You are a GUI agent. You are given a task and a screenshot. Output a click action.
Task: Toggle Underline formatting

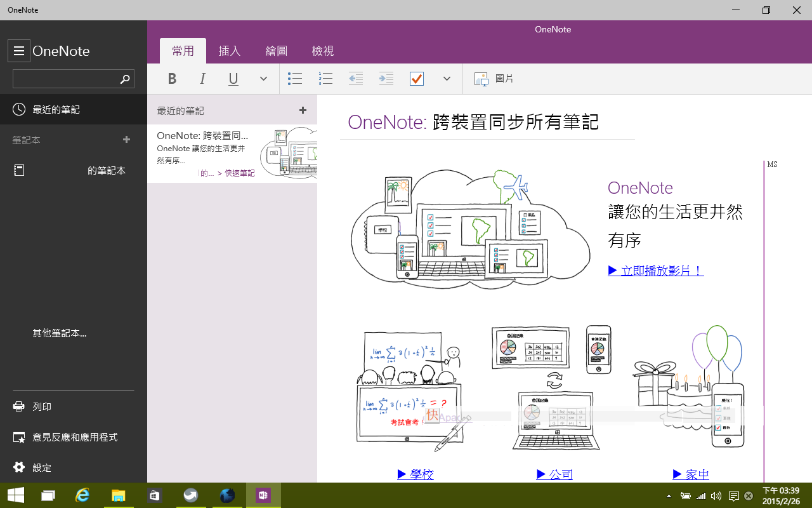point(233,79)
